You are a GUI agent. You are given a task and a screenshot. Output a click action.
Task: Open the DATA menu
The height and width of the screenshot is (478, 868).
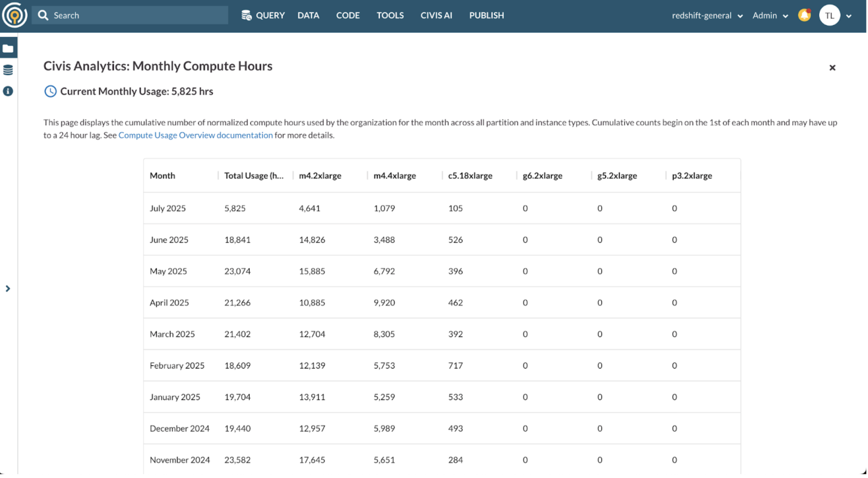click(x=308, y=15)
